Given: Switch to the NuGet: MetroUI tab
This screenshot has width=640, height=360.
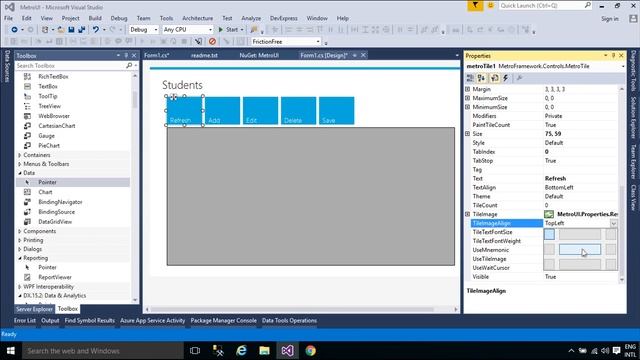Looking at the screenshot, I should click(x=259, y=55).
